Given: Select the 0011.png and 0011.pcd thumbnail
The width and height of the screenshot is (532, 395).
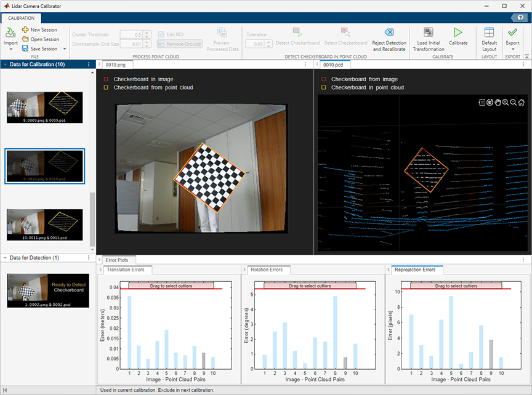Looking at the screenshot, I should (x=44, y=224).
